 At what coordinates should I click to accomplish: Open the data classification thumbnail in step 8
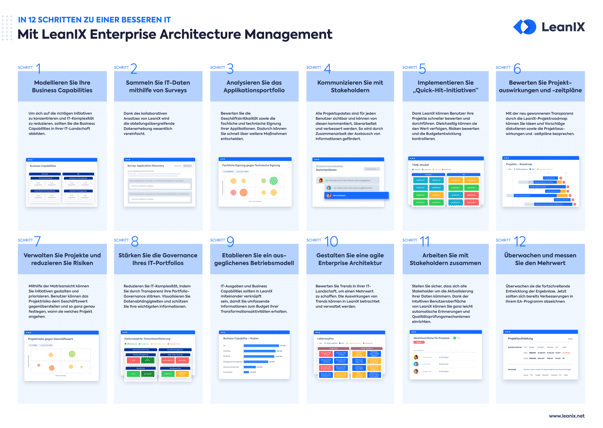point(158,356)
